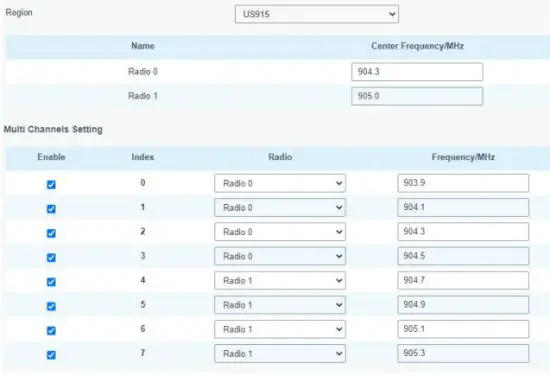The image size is (550, 376).
Task: Select the Index column header
Action: (143, 157)
